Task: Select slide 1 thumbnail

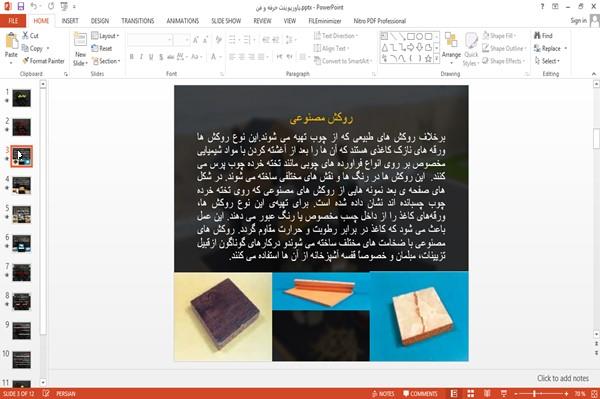Action: [21, 98]
